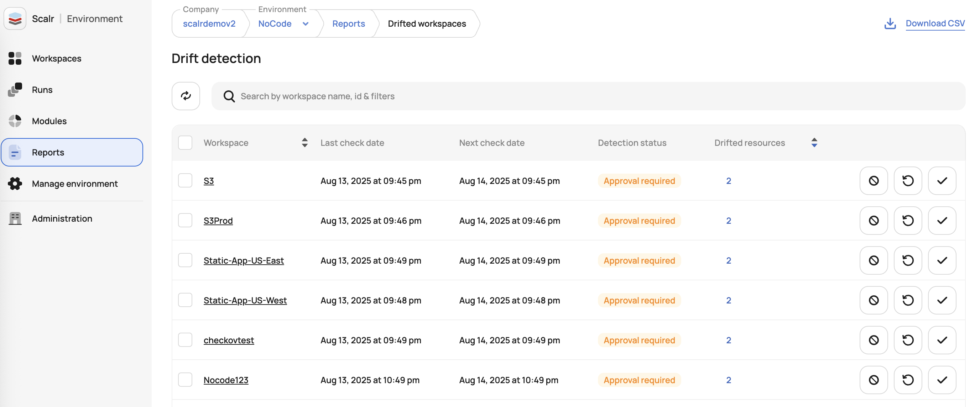Click the refresh drift detection icon

[186, 96]
